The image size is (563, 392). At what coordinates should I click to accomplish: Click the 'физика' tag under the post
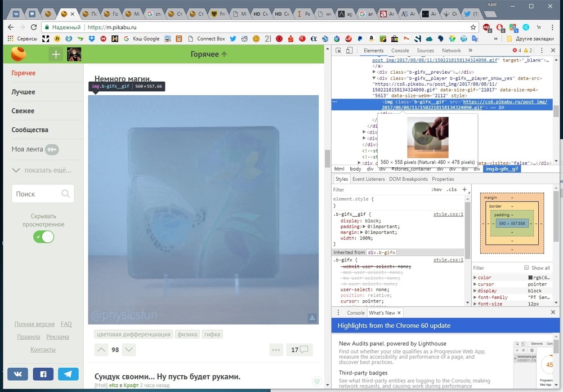(x=187, y=334)
